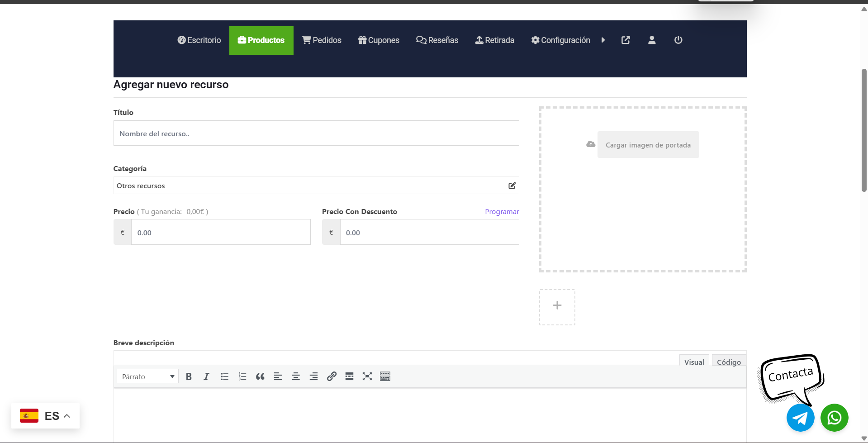Switch to the Código editor tab
Screen dimensions: 868x443
point(729,362)
